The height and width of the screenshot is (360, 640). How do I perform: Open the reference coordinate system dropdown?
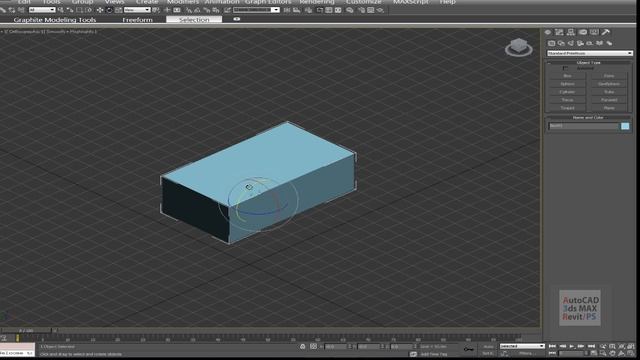137,10
